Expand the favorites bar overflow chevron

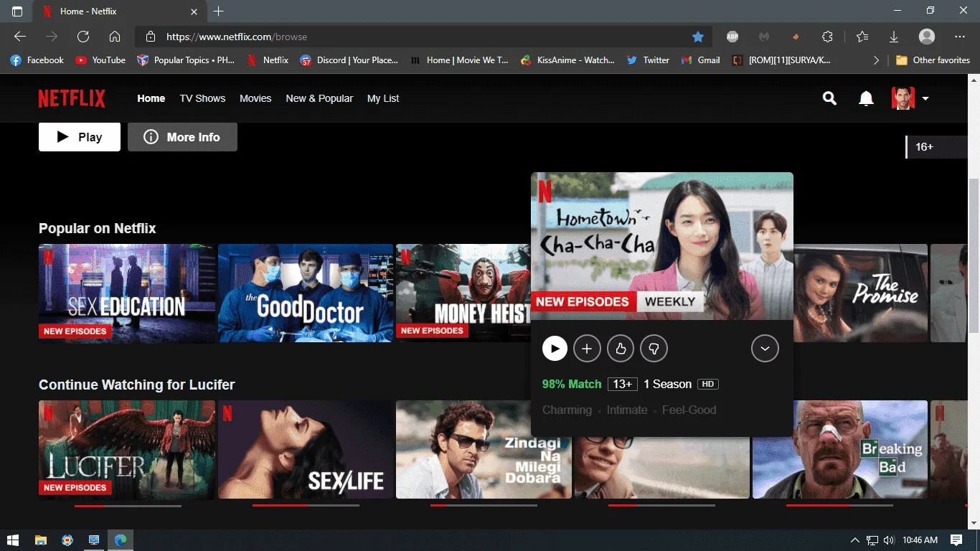[x=876, y=60]
